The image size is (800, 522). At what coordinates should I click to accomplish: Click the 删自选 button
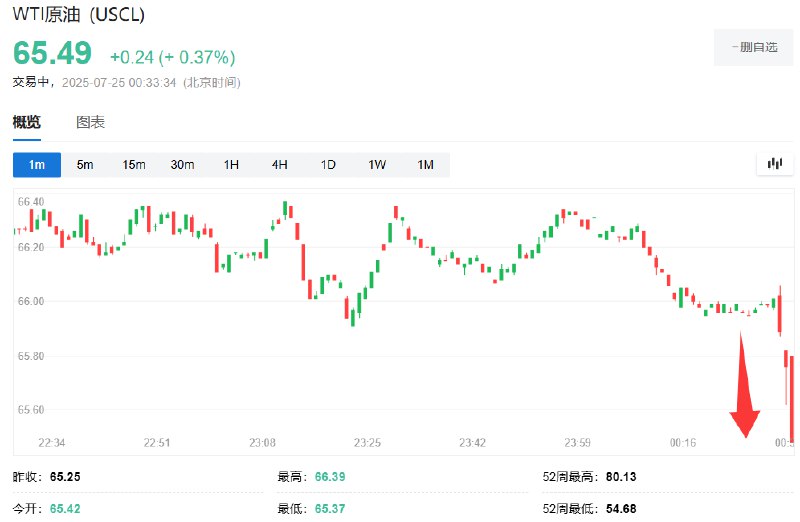[x=754, y=47]
